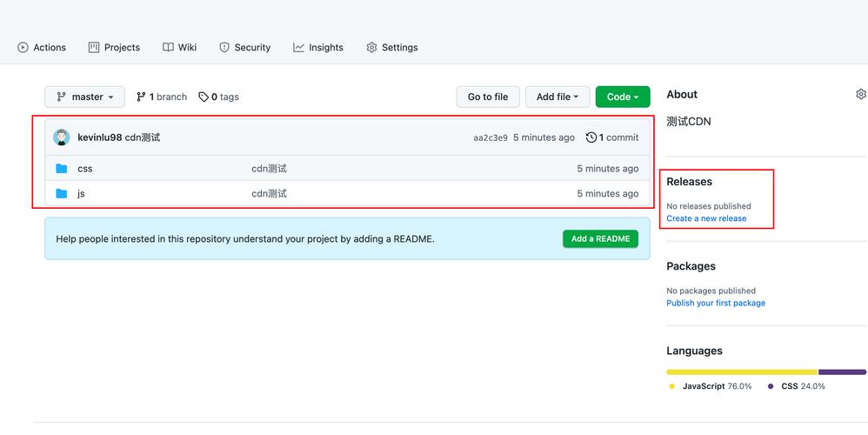Click Publish your first package
The image size is (868, 435).
tap(716, 304)
